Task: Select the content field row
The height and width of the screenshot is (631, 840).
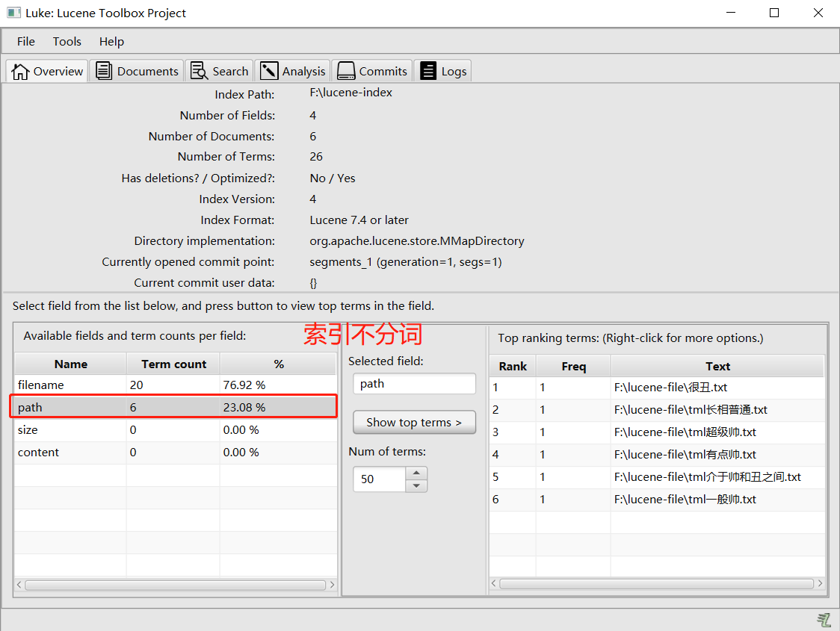Action: (x=176, y=453)
